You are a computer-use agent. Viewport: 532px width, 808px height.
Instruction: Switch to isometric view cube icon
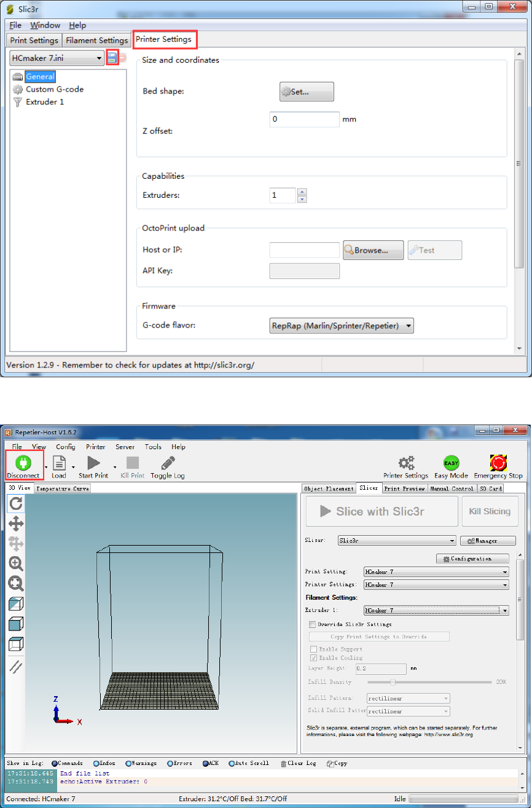16,604
